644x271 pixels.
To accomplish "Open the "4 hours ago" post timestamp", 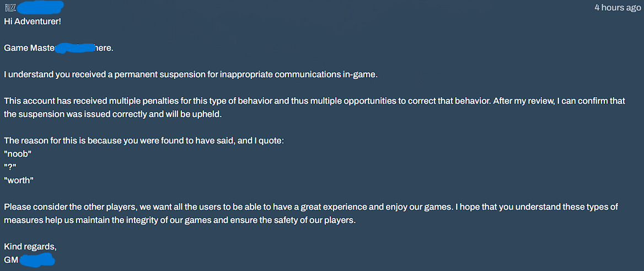I will pyautogui.click(x=618, y=8).
